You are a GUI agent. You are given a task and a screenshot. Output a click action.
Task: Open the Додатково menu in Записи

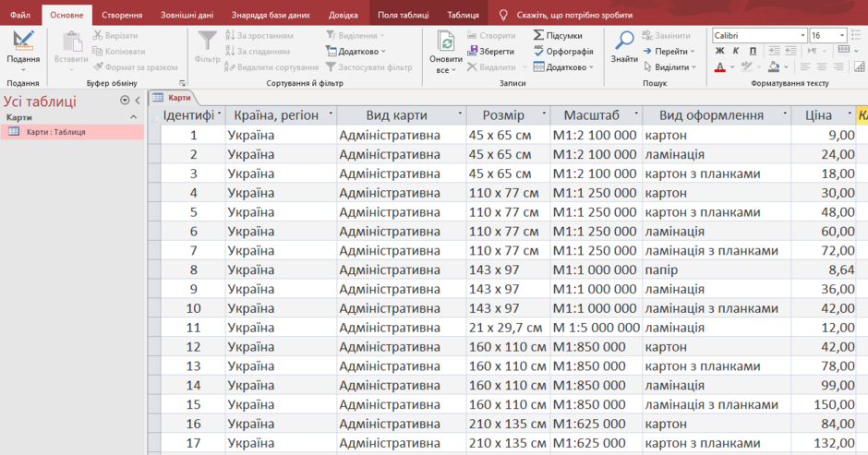point(563,67)
